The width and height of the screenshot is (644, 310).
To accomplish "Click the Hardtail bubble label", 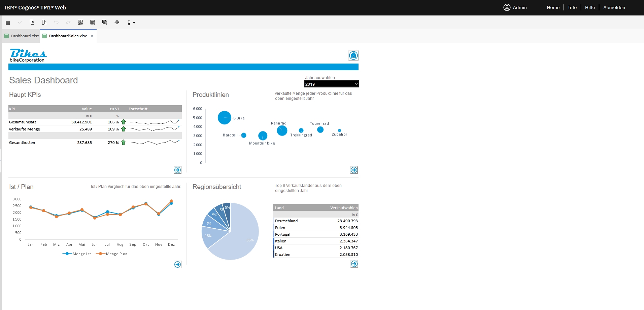I will point(230,135).
